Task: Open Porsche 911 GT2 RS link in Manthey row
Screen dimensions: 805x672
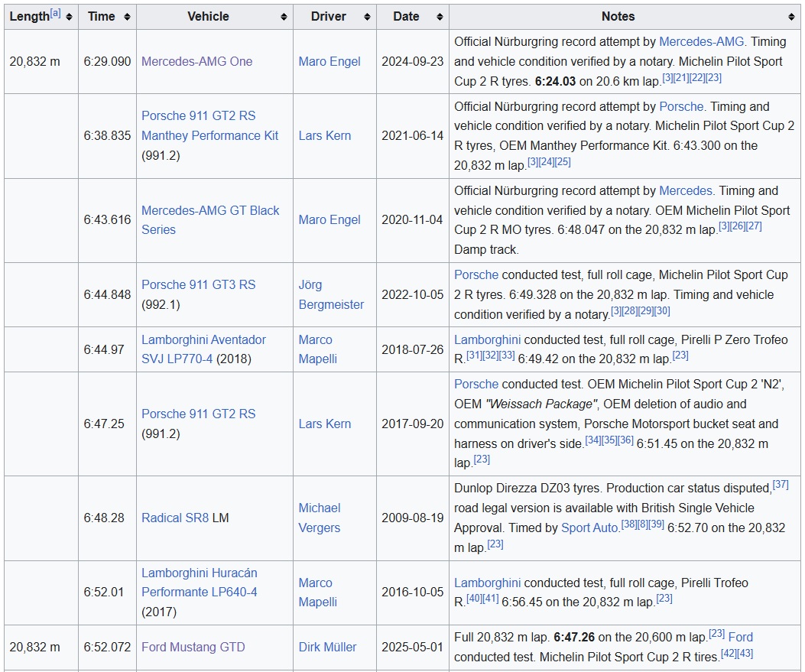Action: (x=198, y=116)
